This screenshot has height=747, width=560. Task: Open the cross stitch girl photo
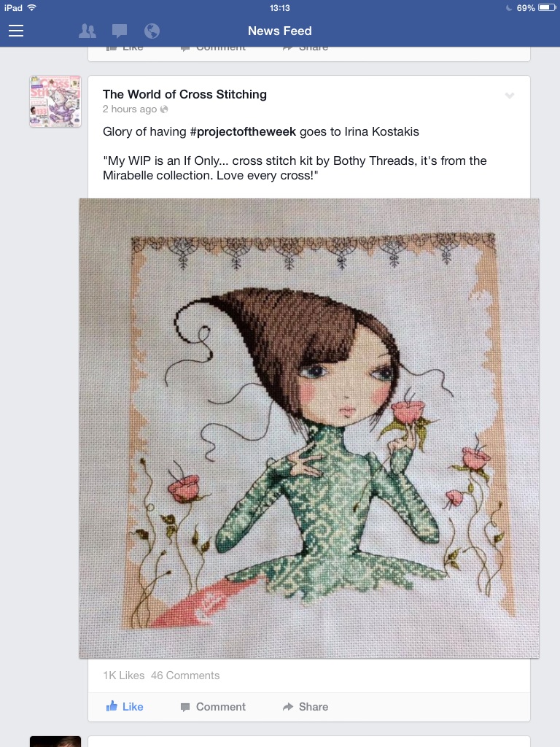click(x=309, y=428)
